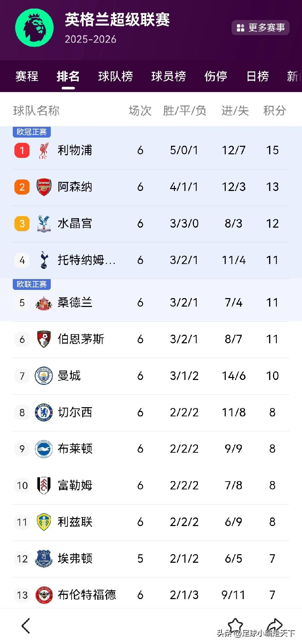Tap the Arsenal club crest
This screenshot has height=644, width=302.
pyautogui.click(x=44, y=187)
